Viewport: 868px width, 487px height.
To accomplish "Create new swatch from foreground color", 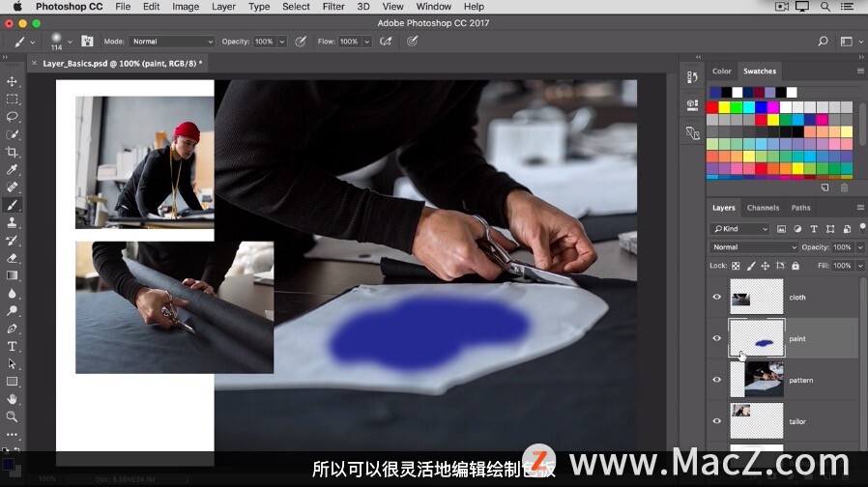I will click(x=825, y=187).
